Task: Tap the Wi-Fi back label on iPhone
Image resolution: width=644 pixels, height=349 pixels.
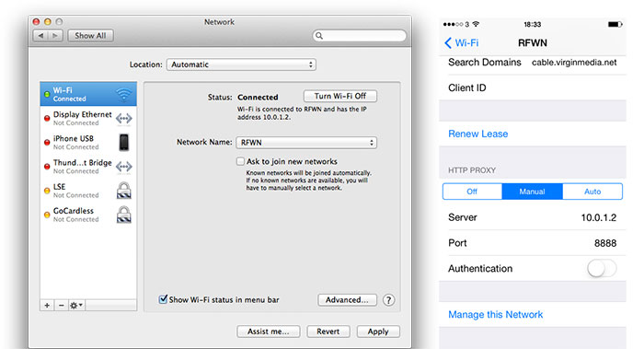Action: coord(467,42)
